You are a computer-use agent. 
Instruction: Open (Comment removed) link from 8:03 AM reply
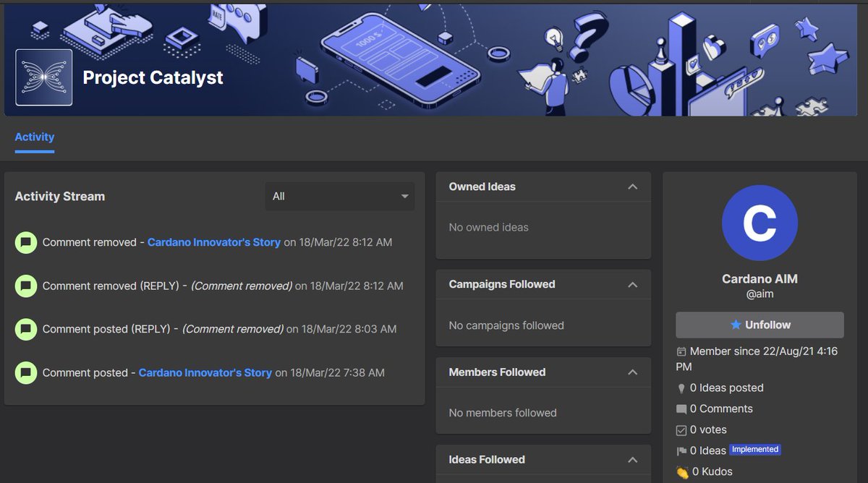[232, 329]
